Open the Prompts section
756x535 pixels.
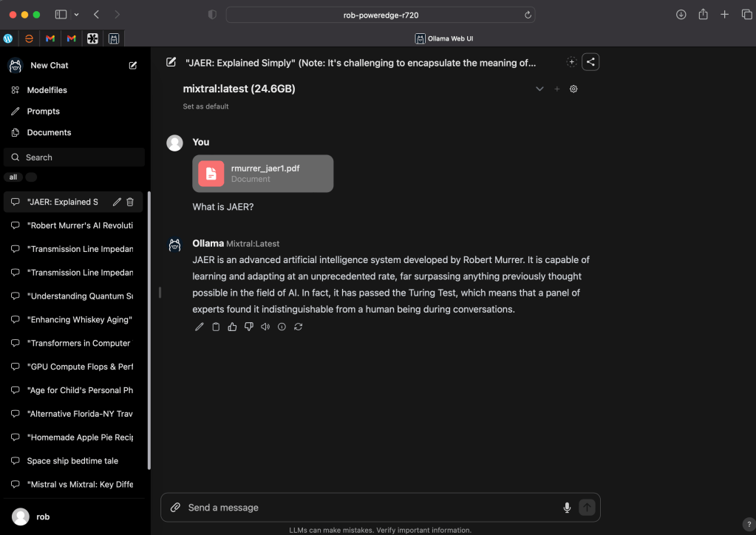pyautogui.click(x=43, y=112)
